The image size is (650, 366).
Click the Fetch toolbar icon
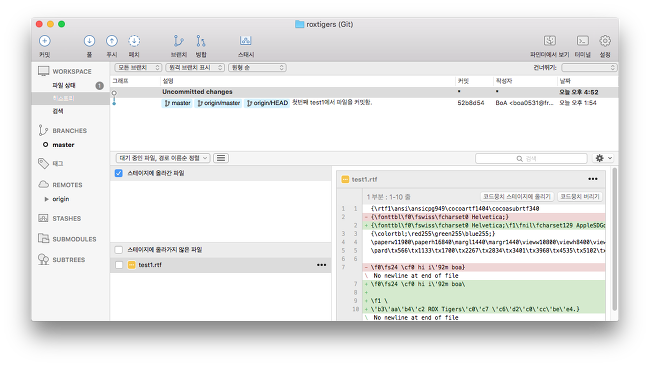pyautogui.click(x=134, y=41)
